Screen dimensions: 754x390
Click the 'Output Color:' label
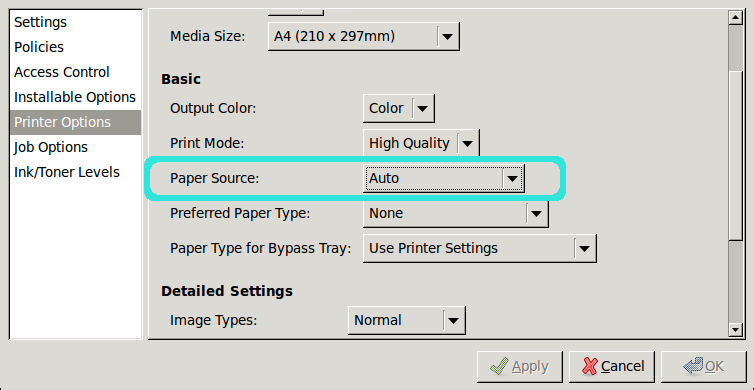point(213,109)
